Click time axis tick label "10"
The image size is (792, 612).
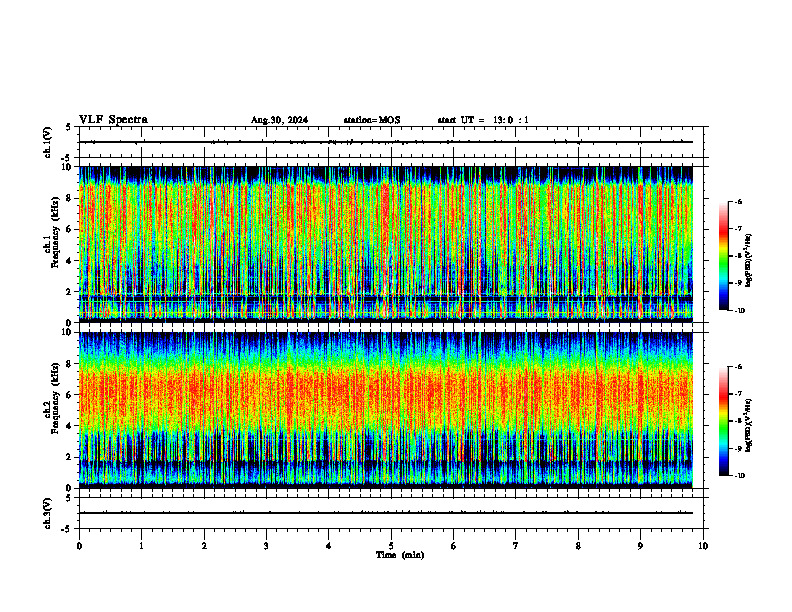tap(703, 546)
